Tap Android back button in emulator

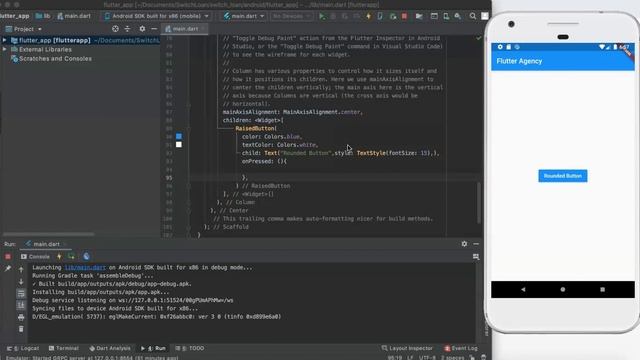click(523, 289)
